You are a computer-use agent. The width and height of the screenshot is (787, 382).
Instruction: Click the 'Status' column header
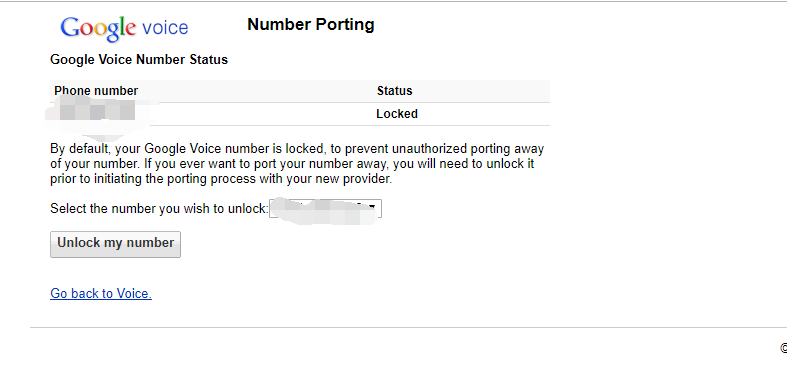coord(395,91)
